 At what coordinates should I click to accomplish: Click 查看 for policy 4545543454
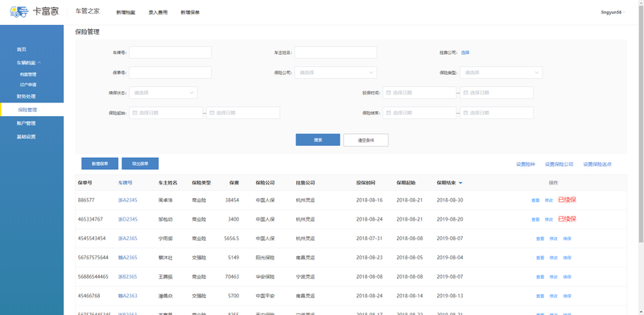(x=540, y=238)
